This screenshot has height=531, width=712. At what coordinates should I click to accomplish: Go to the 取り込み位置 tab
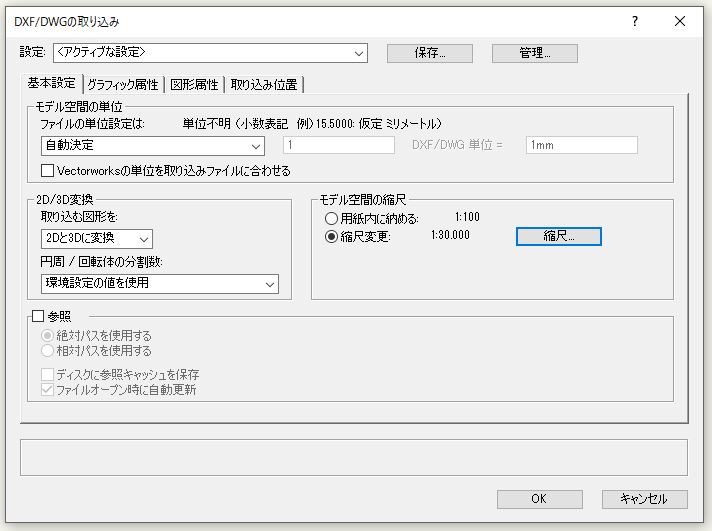(x=264, y=84)
